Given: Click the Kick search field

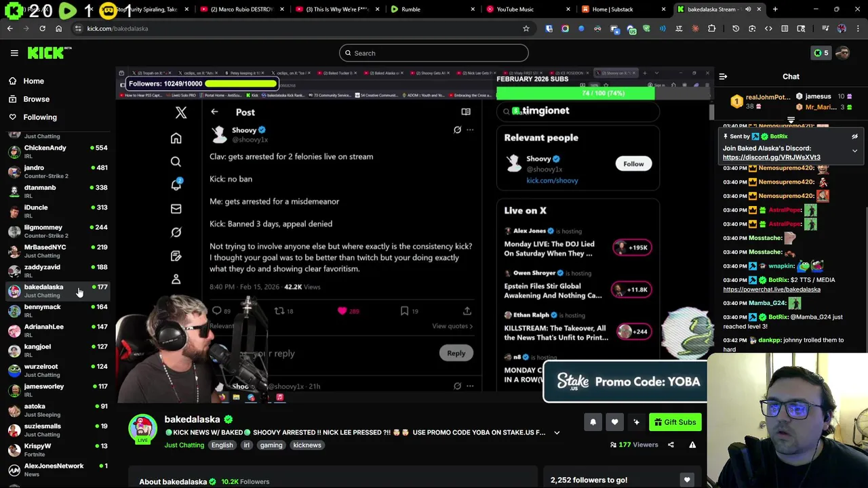Looking at the screenshot, I should 433,53.
